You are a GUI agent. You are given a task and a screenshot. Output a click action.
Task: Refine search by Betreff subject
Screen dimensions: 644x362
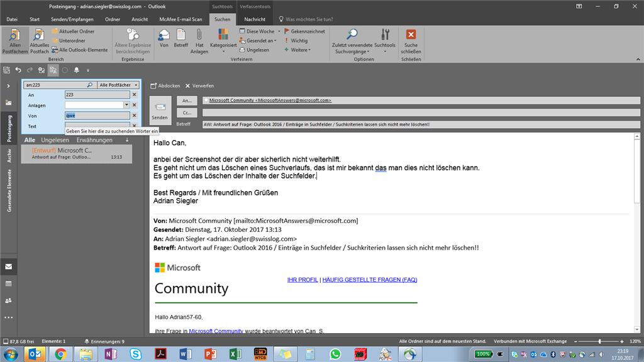180,39
